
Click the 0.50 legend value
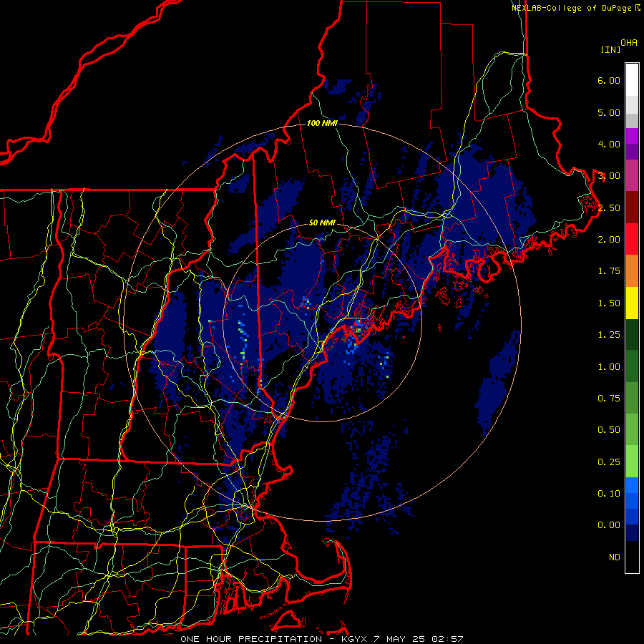(609, 430)
